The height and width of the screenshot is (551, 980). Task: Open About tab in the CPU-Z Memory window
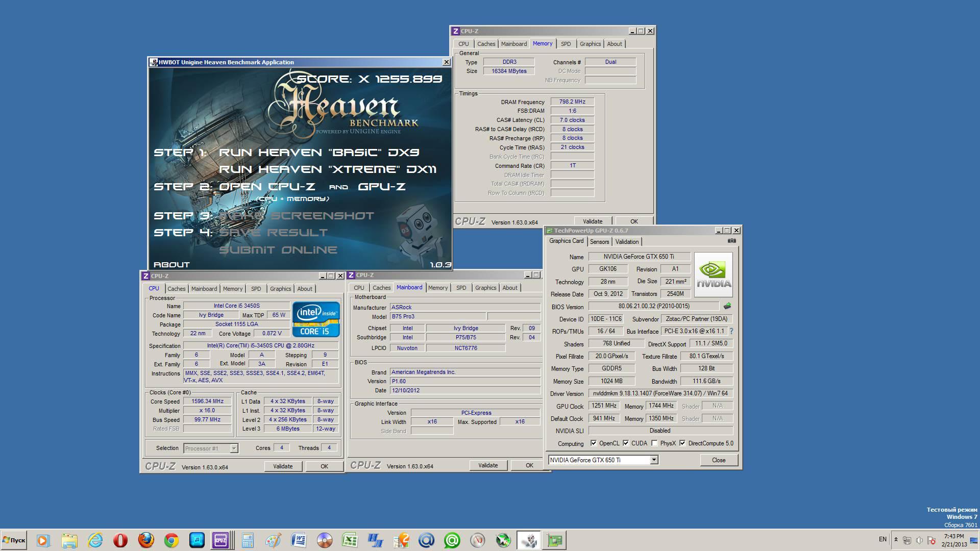[615, 44]
